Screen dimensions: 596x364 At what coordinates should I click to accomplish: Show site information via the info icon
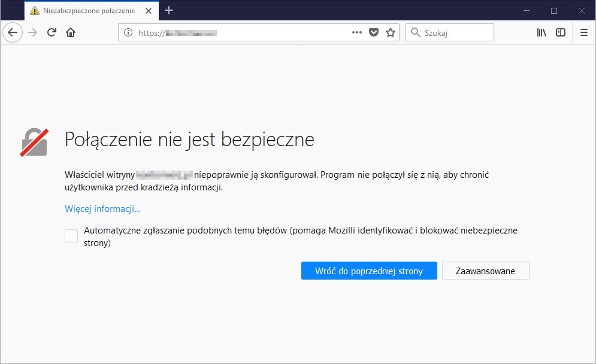click(x=128, y=33)
